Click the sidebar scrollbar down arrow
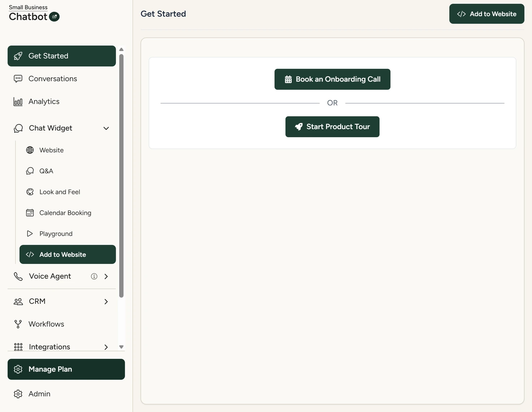The width and height of the screenshot is (532, 412). coord(121,347)
